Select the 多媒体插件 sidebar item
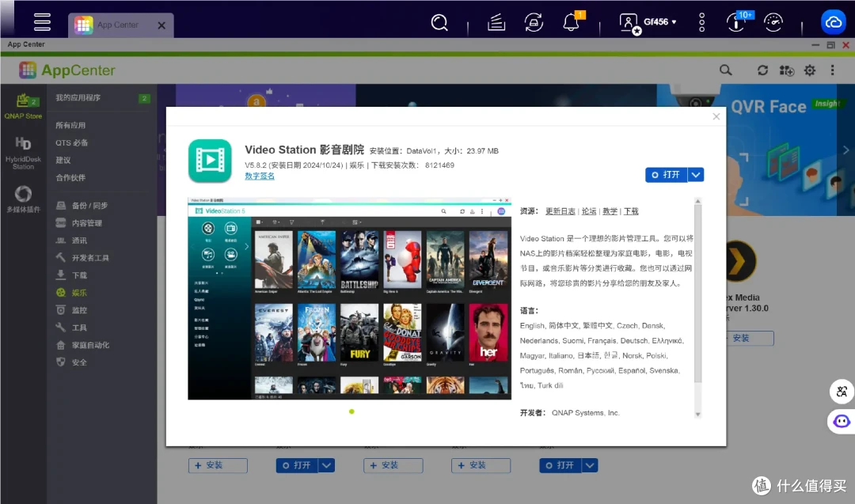Image resolution: width=855 pixels, height=504 pixels. point(24,199)
